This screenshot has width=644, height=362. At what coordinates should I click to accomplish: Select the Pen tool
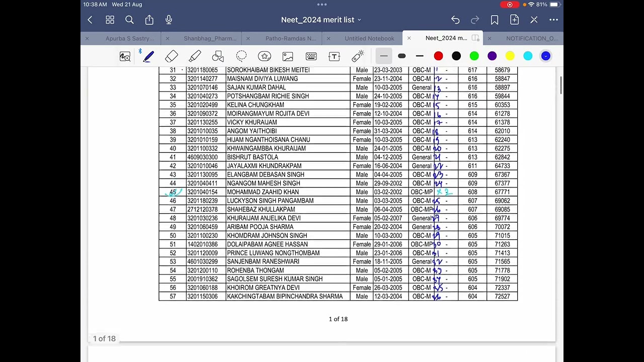[148, 56]
